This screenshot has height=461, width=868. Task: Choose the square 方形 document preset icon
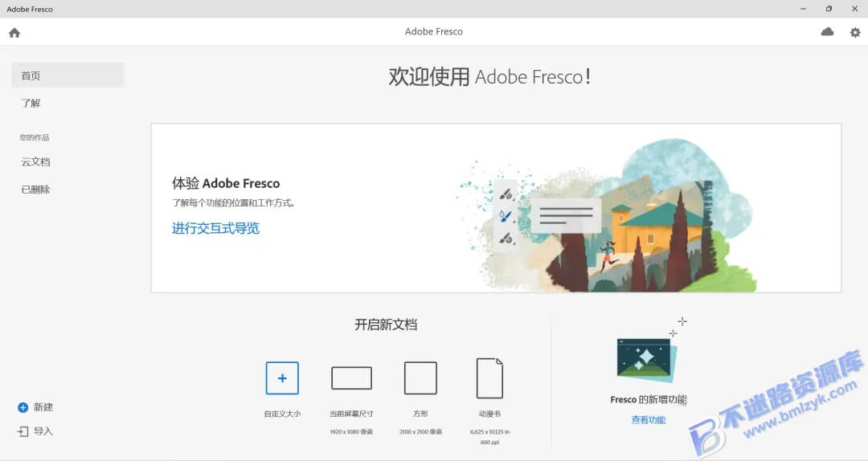(x=420, y=378)
